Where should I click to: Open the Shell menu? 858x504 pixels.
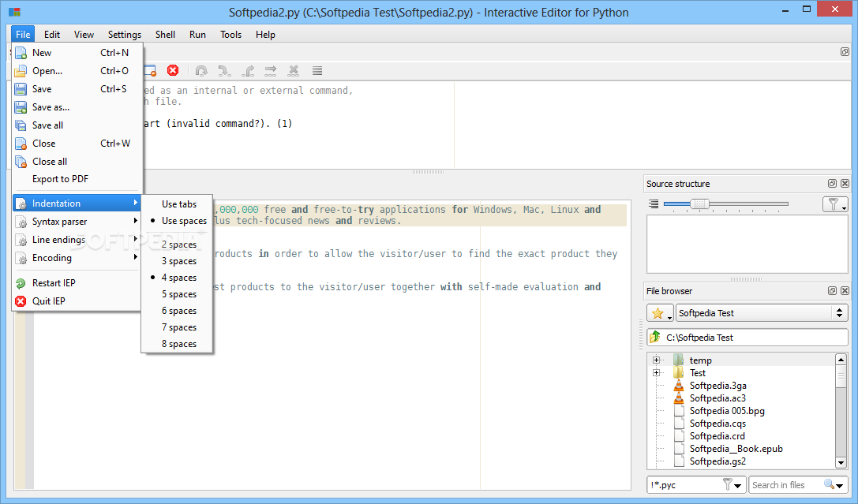click(x=165, y=35)
